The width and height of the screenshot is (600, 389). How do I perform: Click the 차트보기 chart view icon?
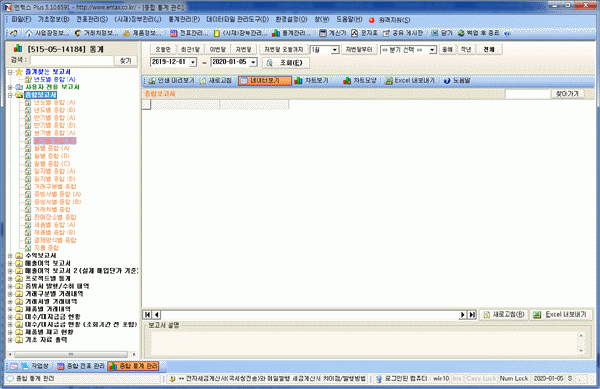click(298, 81)
